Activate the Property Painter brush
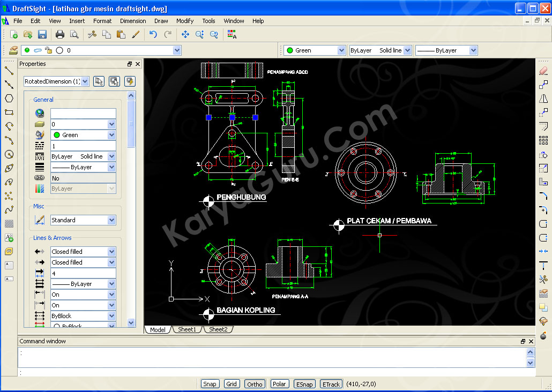The height and width of the screenshot is (392, 552). point(135,34)
